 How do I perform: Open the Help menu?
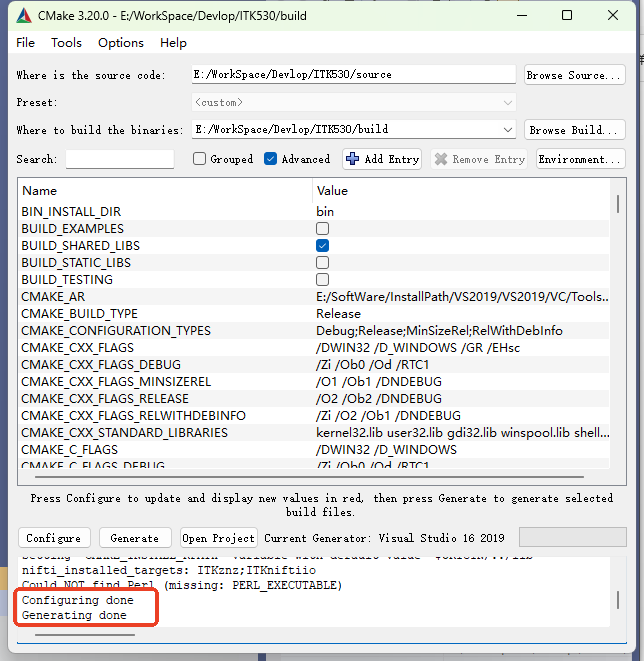(x=173, y=43)
